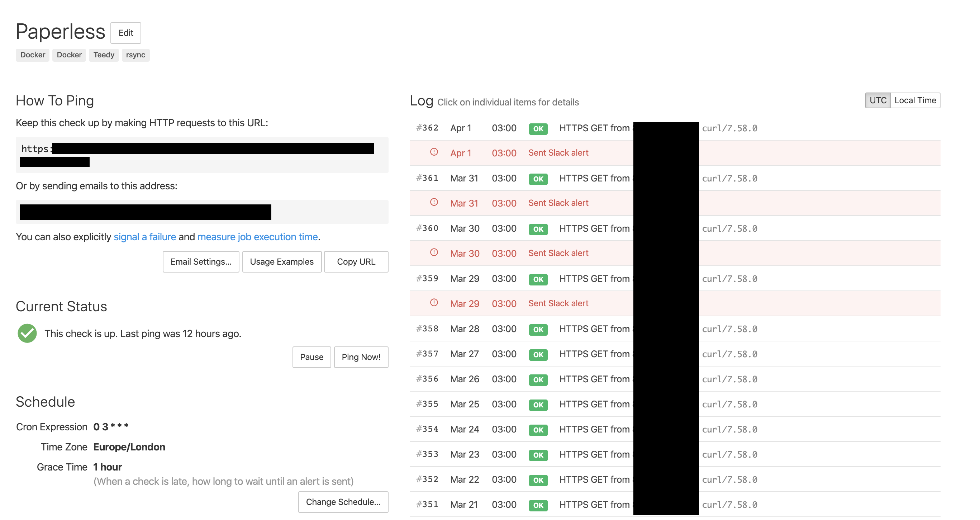Screen dimensions: 980x520
Task: Click the OK badge on ping #358
Action: pos(538,329)
